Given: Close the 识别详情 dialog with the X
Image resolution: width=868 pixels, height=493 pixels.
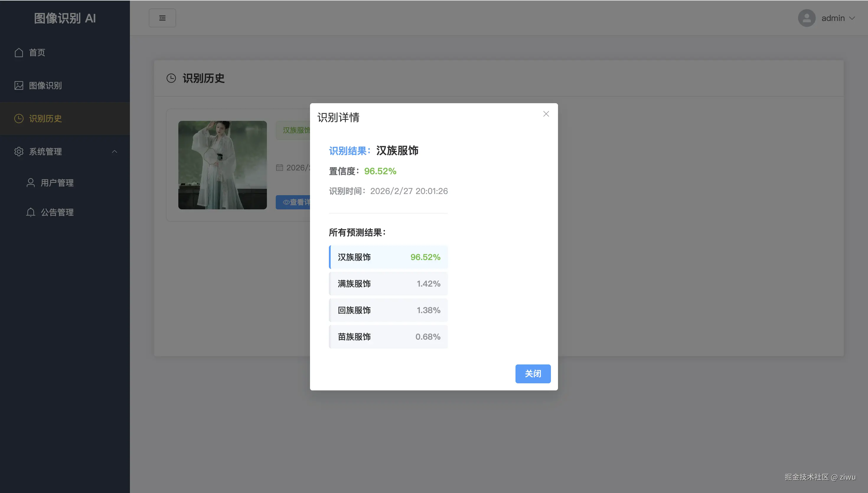Looking at the screenshot, I should click(546, 114).
